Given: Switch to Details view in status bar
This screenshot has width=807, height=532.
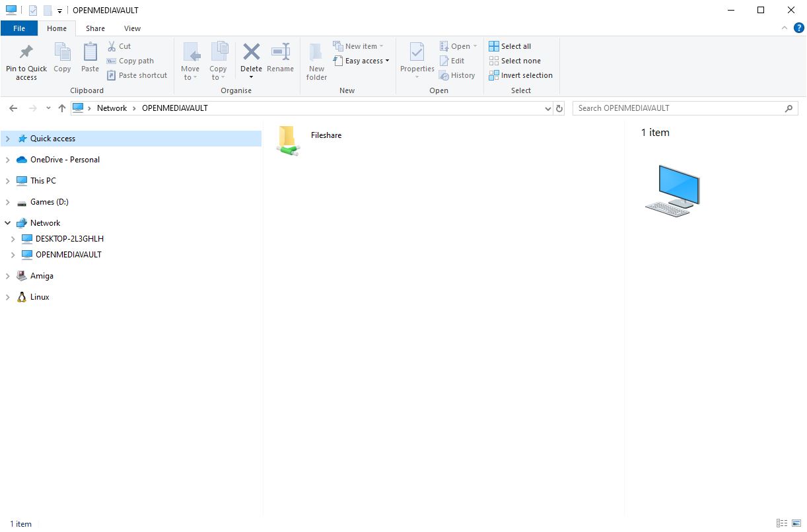Looking at the screenshot, I should coord(782,523).
